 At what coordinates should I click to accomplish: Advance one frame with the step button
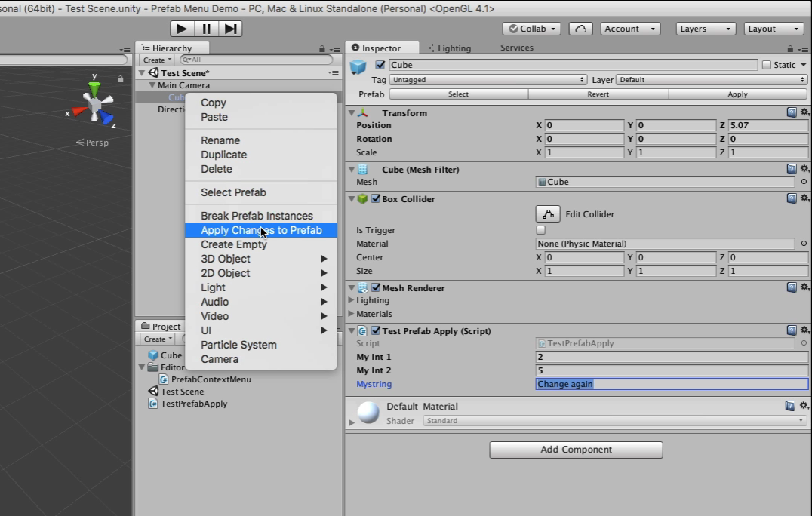click(x=230, y=29)
